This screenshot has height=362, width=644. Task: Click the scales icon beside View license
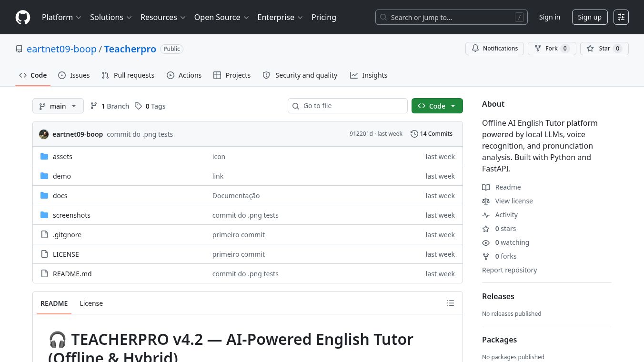point(486,201)
